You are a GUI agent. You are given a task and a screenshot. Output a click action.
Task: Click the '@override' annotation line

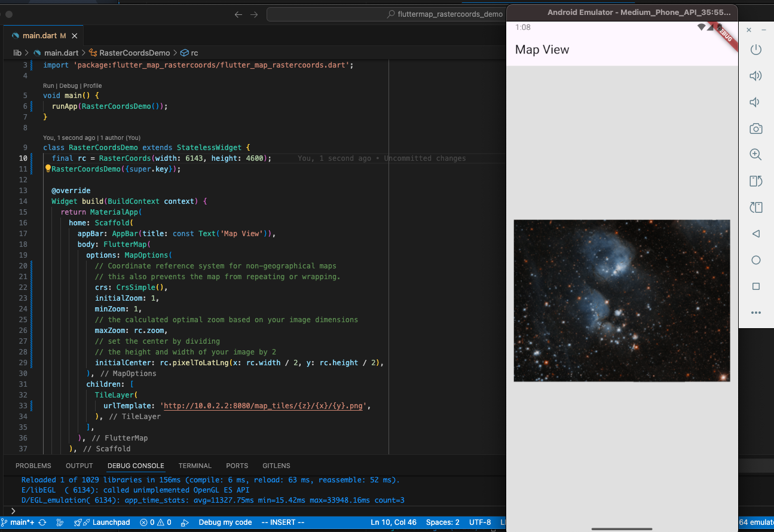click(71, 191)
